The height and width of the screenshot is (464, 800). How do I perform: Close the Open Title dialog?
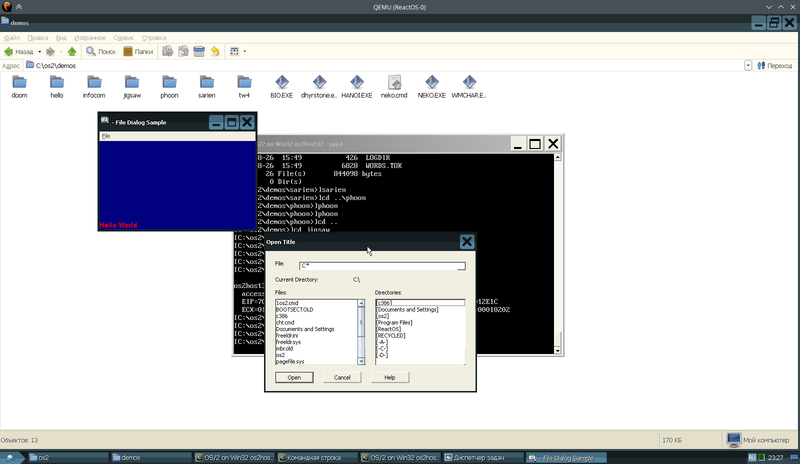(x=466, y=241)
